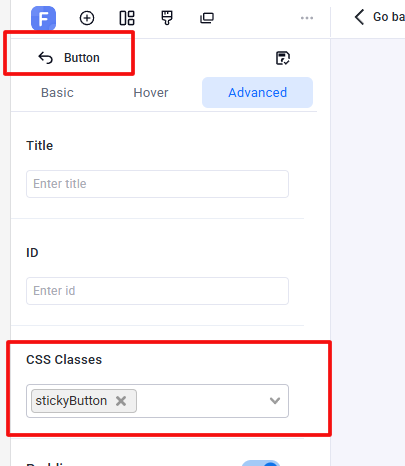This screenshot has height=466, width=405.
Task: Click the blue F logo icon
Action: tap(43, 18)
